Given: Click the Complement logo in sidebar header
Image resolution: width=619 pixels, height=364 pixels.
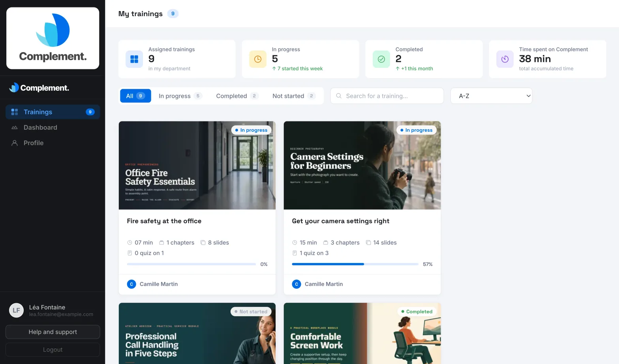Looking at the screenshot, I should (x=39, y=88).
